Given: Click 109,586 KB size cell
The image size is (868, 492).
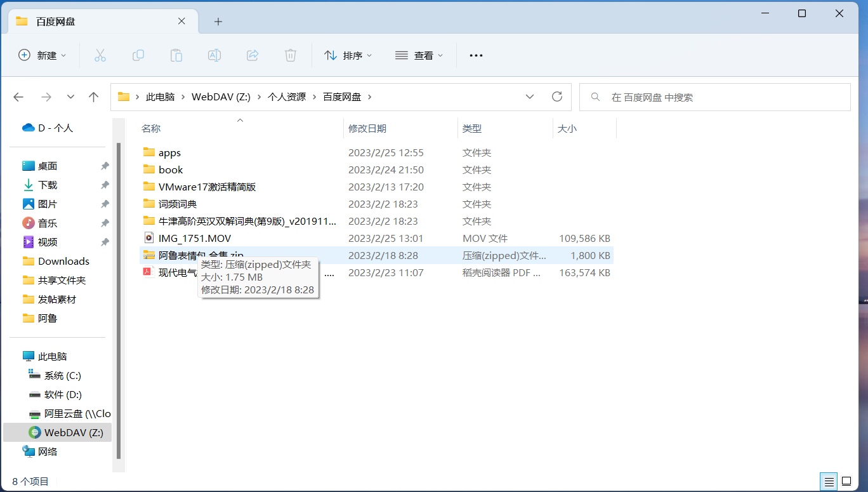Looking at the screenshot, I should pos(584,238).
